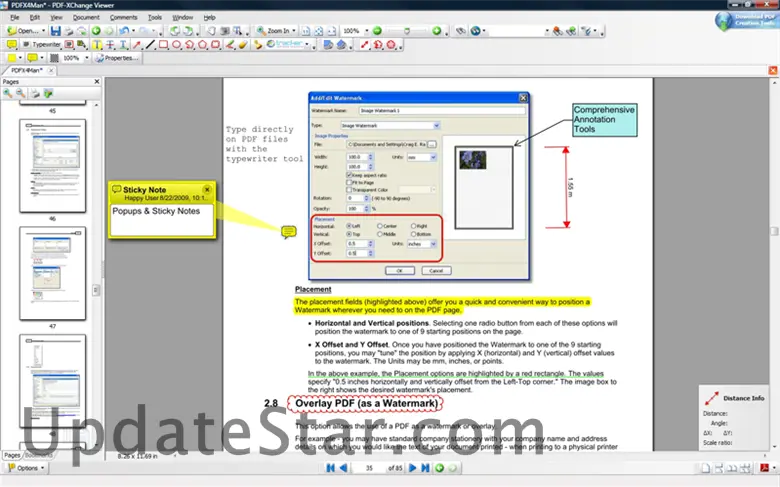This screenshot has height=487, width=780.
Task: Expand the Undo history dropdown arrow
Action: click(x=133, y=31)
